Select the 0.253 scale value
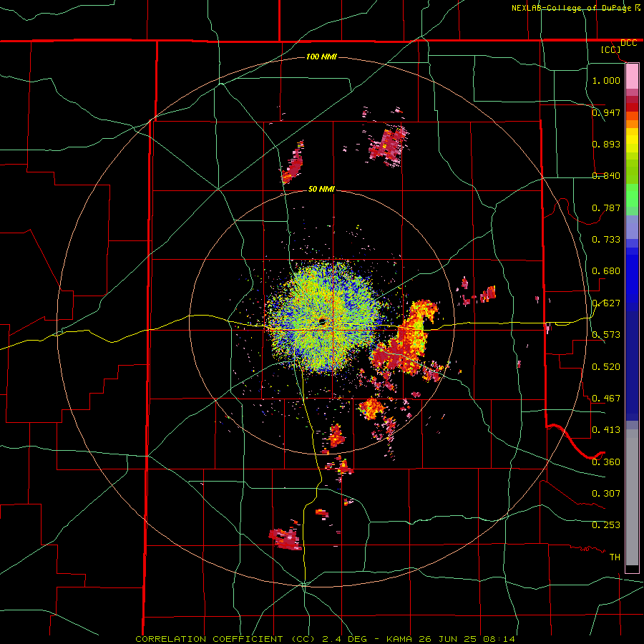This screenshot has height=644, width=644. (606, 525)
